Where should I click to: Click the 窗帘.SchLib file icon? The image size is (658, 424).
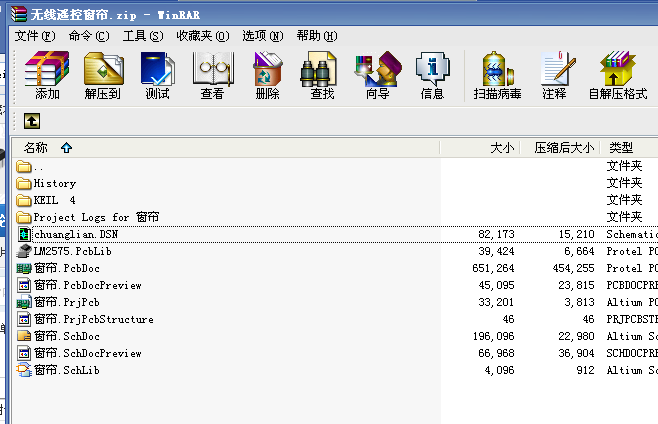point(24,370)
